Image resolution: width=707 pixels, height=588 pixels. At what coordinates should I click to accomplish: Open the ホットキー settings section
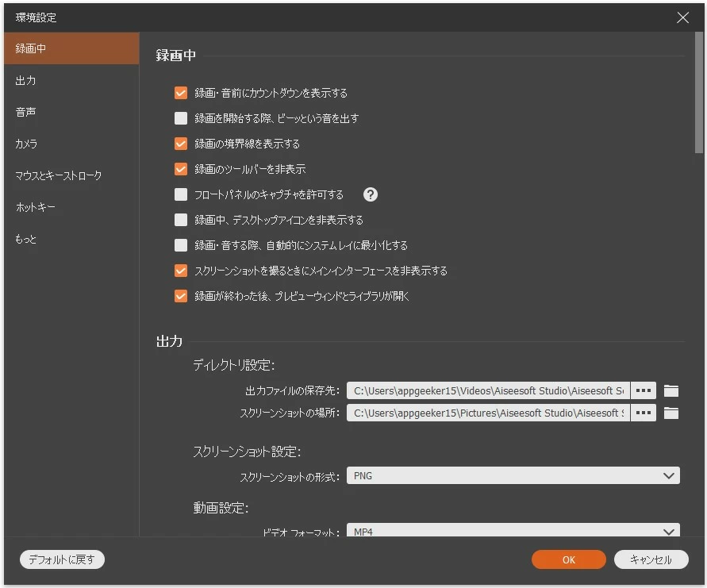pos(36,207)
